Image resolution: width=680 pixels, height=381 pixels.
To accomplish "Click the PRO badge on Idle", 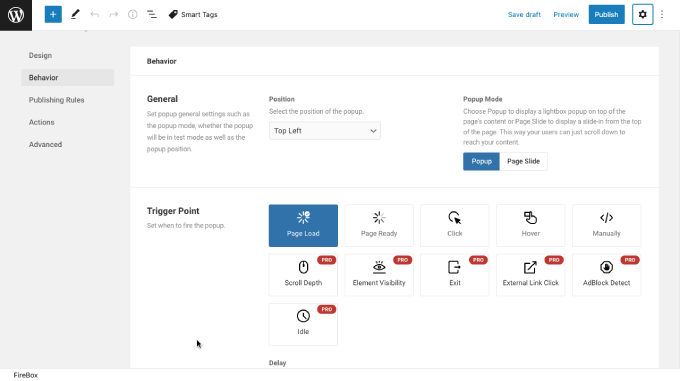I will pyautogui.click(x=327, y=309).
